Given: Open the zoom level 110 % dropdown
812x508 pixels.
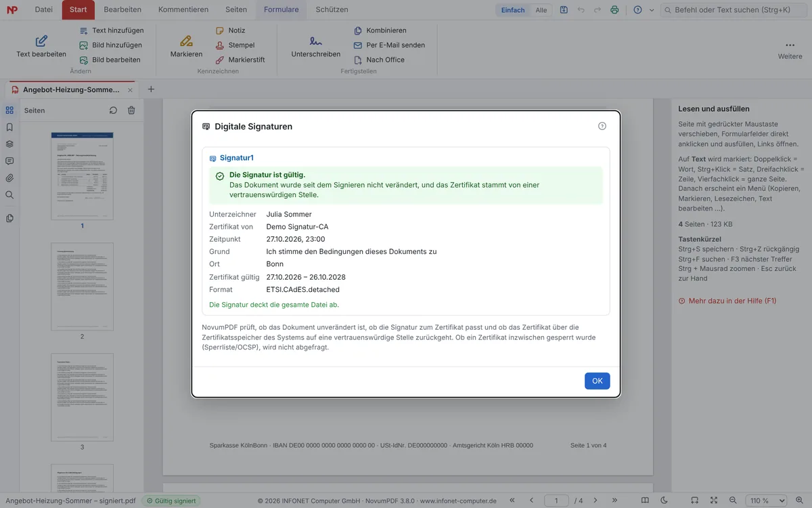Looking at the screenshot, I should [768, 501].
